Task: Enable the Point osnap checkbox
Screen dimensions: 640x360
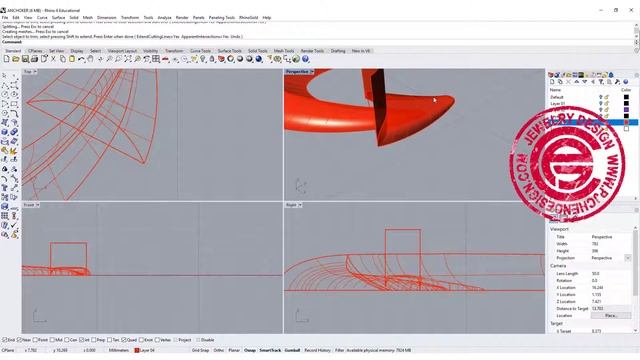Action: click(35, 340)
